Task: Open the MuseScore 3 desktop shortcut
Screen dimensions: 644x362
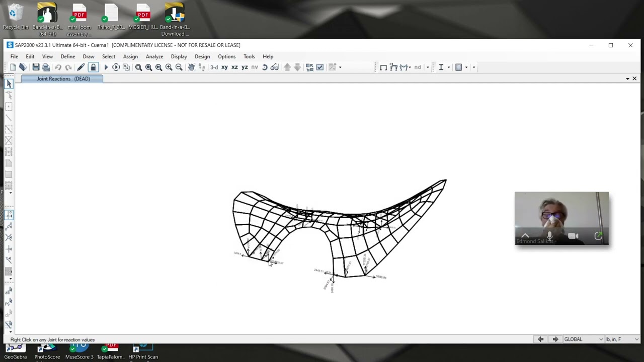Action: pos(79,352)
